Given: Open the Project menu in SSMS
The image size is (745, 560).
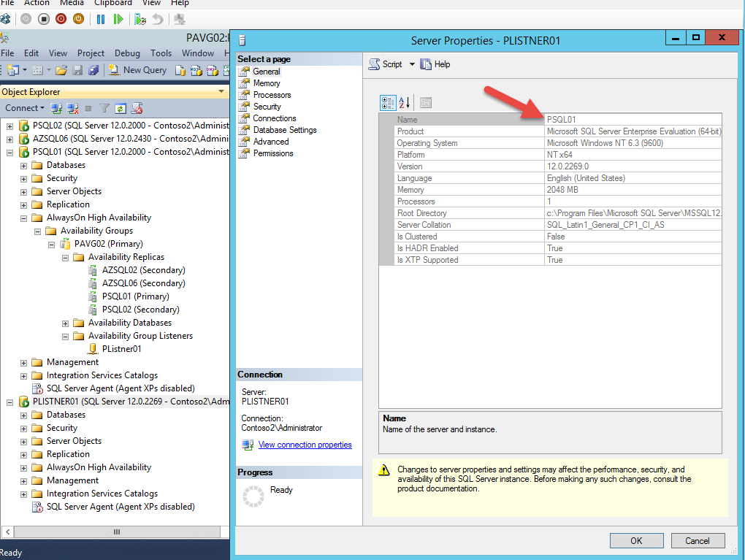Looking at the screenshot, I should point(91,53).
